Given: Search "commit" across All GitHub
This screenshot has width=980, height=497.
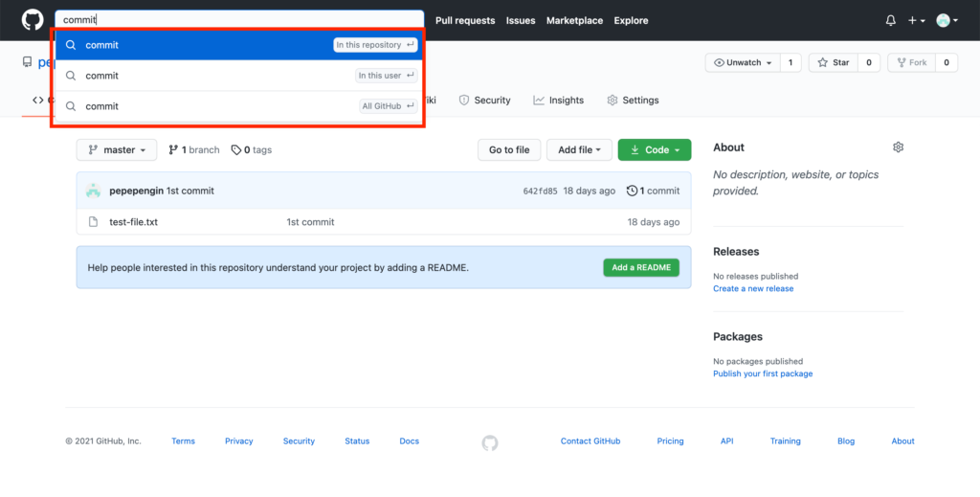Looking at the screenshot, I should (239, 106).
